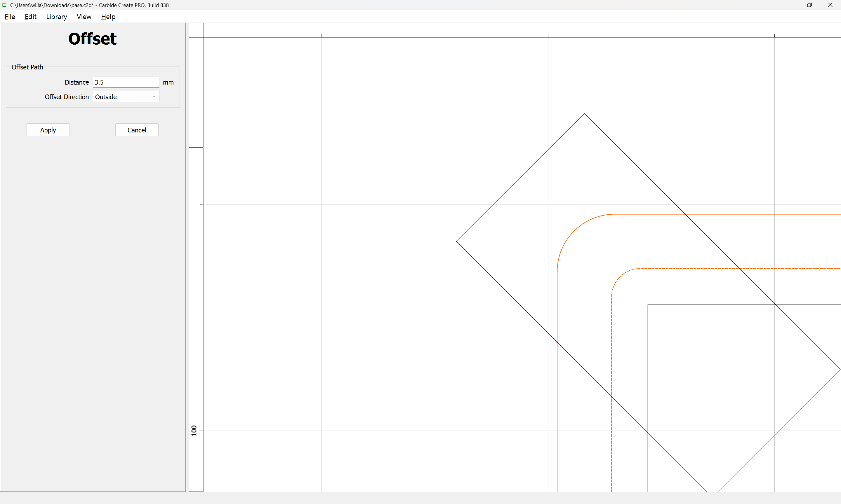Open the Help menu

tap(108, 17)
